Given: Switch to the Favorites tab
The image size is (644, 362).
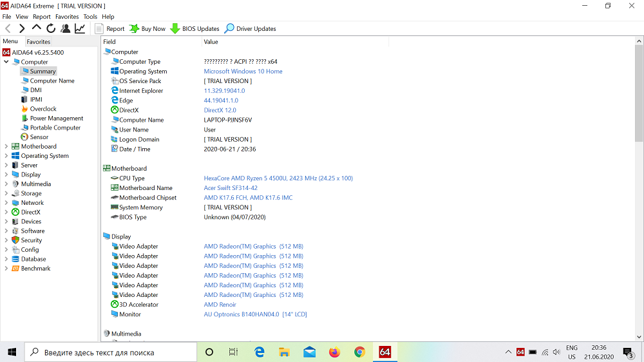Looking at the screenshot, I should tap(39, 41).
